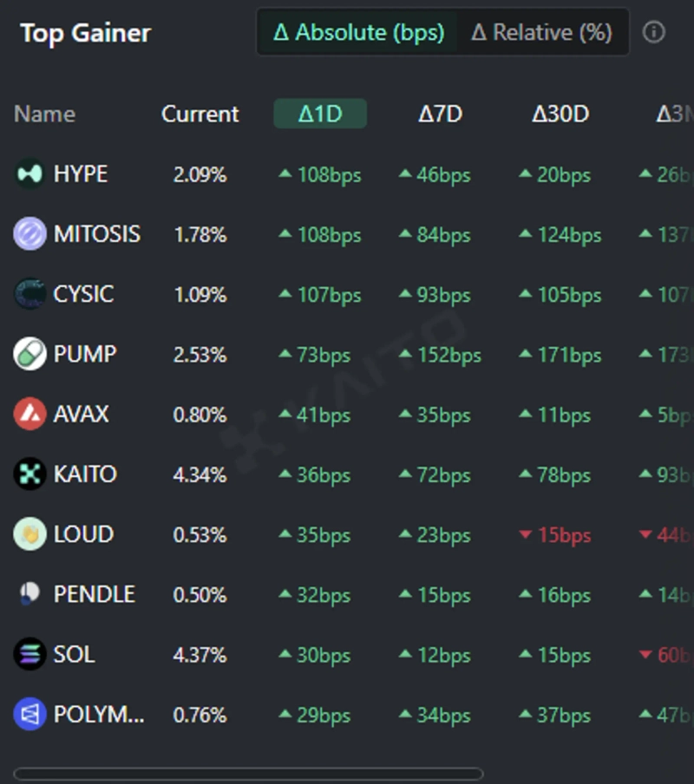Click the CYSIC token logo icon
The height and width of the screenshot is (784, 694).
tap(29, 294)
